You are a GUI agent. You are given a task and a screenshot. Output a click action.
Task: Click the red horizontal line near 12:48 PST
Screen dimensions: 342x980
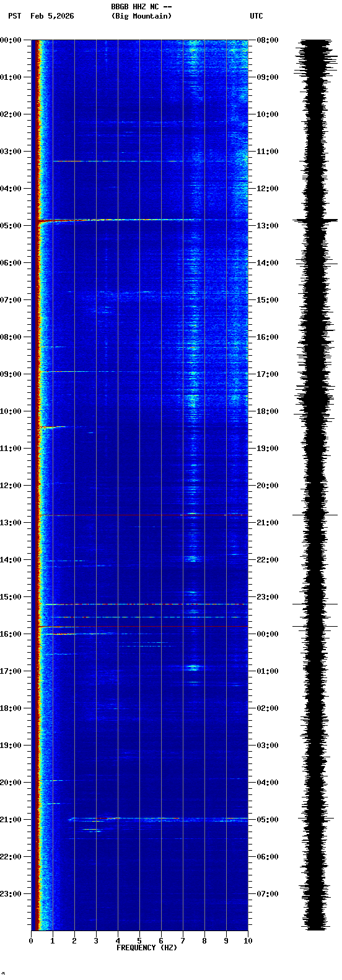142,515
